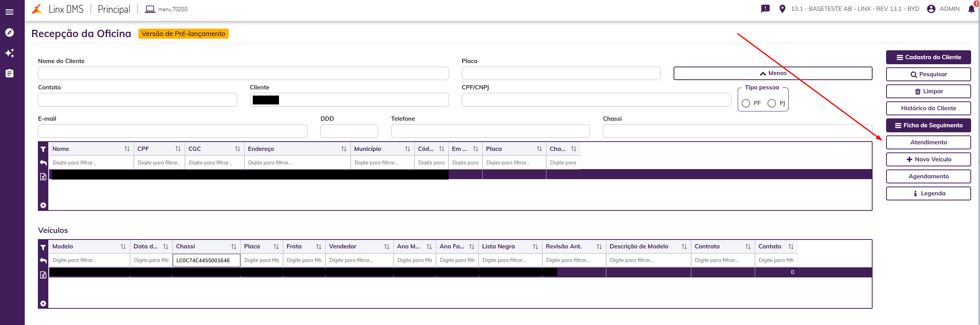
Task: Click the Agendamento button
Action: click(x=928, y=176)
